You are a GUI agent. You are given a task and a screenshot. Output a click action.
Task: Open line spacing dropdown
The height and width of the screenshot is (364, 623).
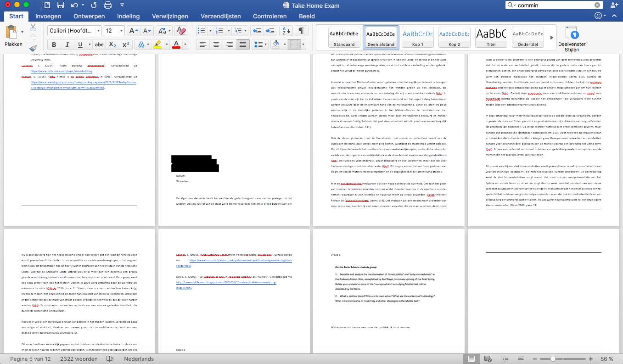pos(260,45)
